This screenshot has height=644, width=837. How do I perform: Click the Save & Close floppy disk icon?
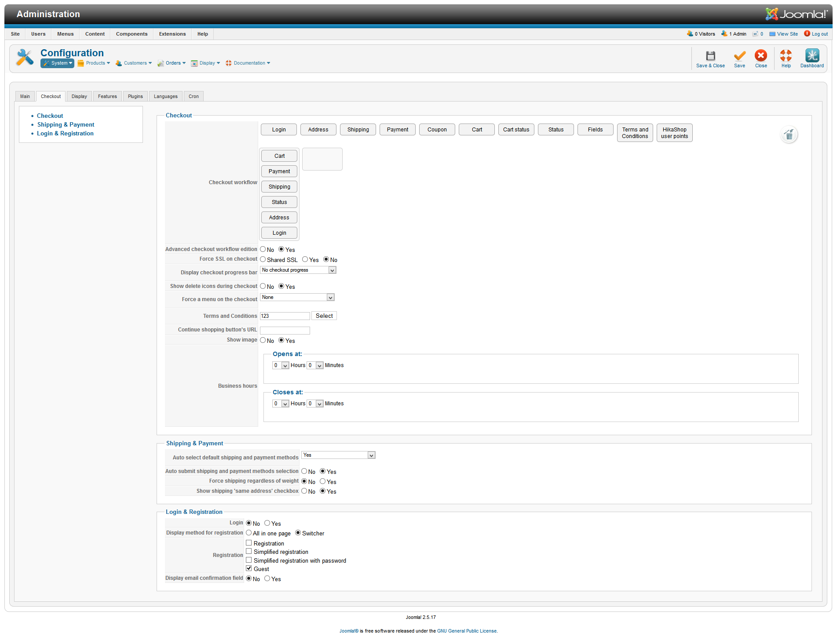pyautogui.click(x=710, y=56)
